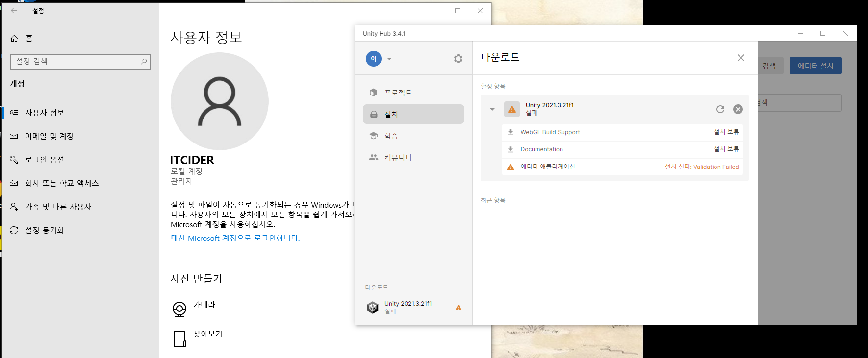Viewport: 868px width, 358px height.
Task: Click the user profile picture avatar
Action: point(220,101)
